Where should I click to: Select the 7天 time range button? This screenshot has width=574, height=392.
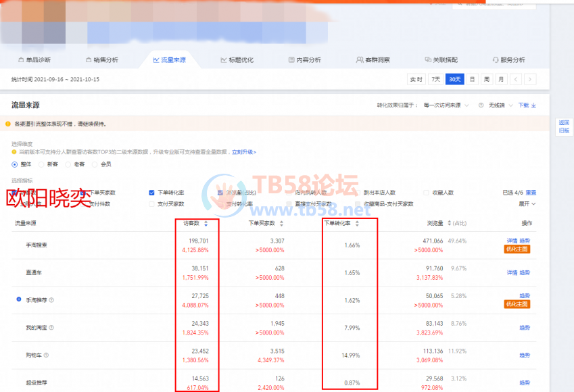click(x=436, y=80)
